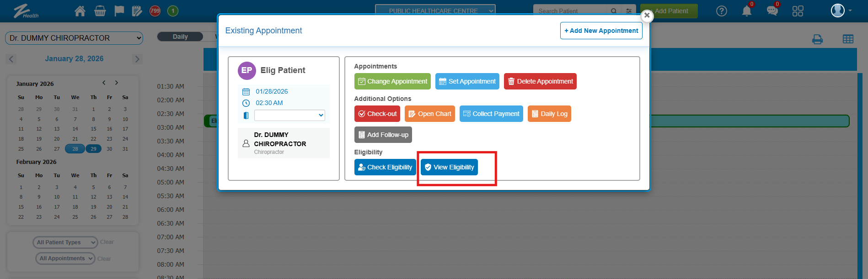The image size is (868, 279).
Task: Expand the Dr. DUMMY CHIROPRACTOR provider dropdown
Action: (x=74, y=38)
